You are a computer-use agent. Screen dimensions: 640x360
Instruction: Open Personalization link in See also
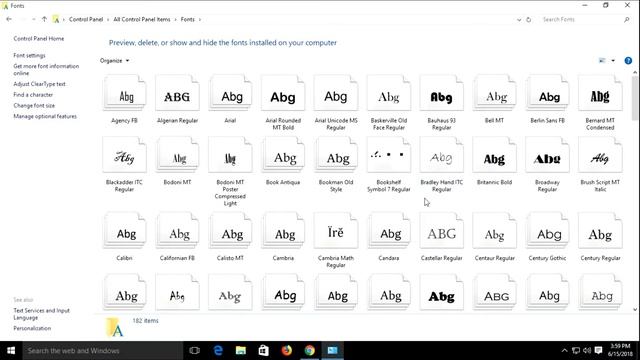pos(32,328)
